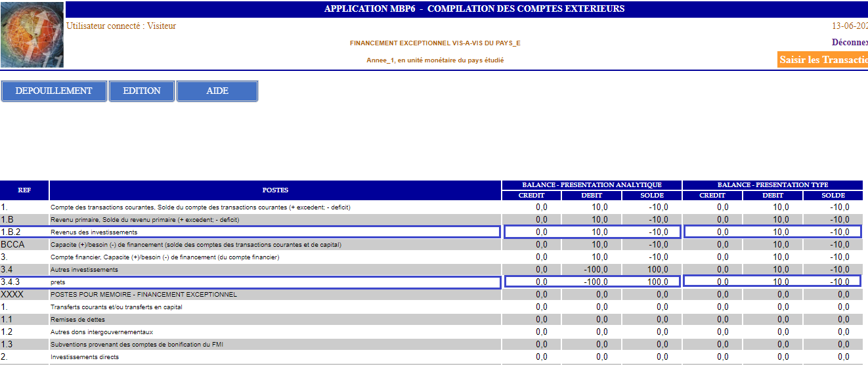The image size is (868, 365).
Task: Select the Autres investissements row label
Action: click(x=84, y=269)
